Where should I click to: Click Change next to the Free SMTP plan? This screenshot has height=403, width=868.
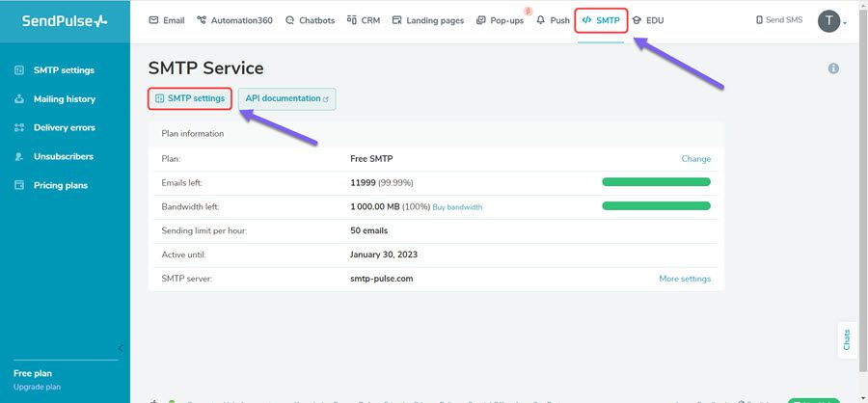pyautogui.click(x=695, y=159)
